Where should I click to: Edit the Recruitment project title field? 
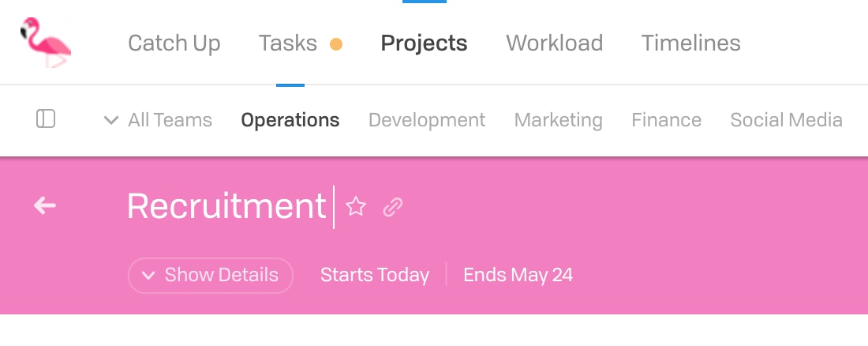point(227,206)
